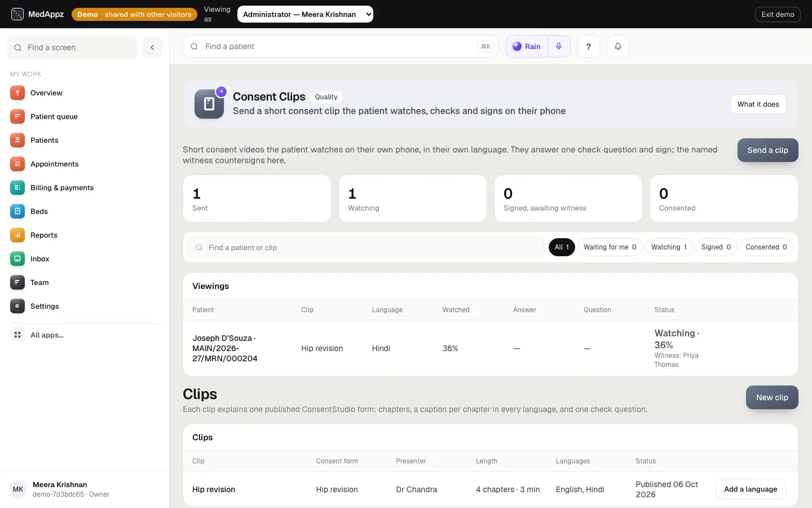
Task: Open Joseph D'Souza viewing row
Action: 491,348
